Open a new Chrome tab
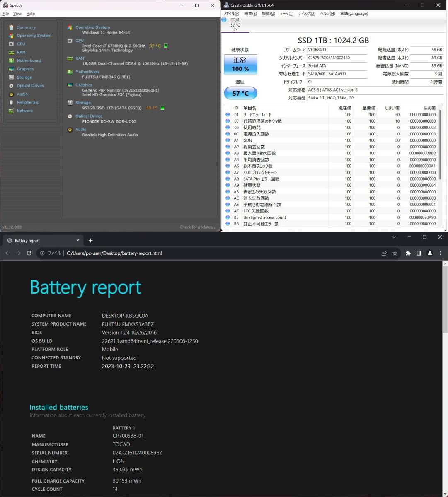Viewport: 448px width, 497px height. tap(91, 240)
